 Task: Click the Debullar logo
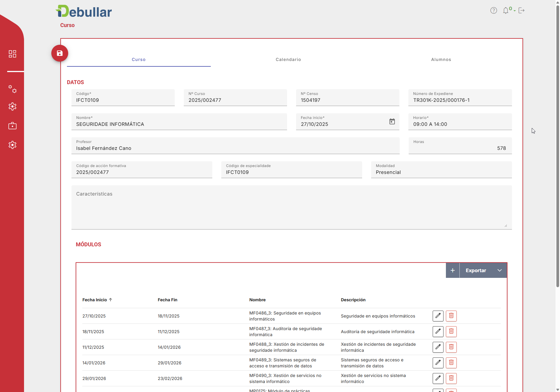click(84, 11)
